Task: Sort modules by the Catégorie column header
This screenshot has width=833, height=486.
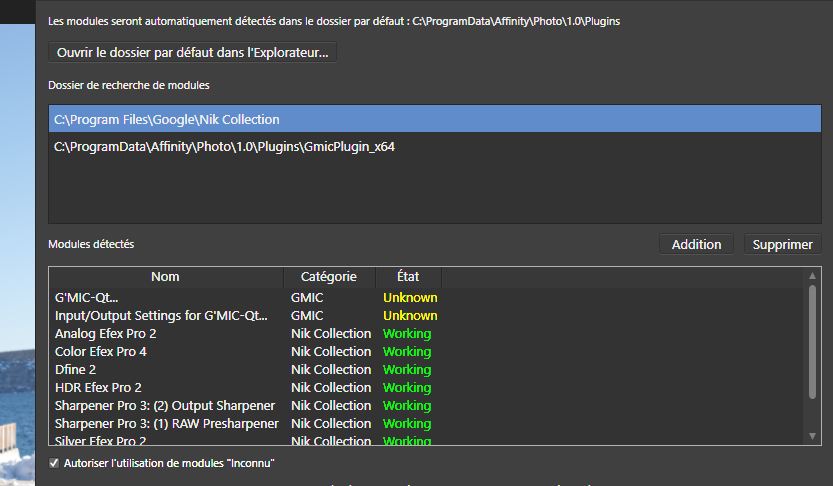Action: [329, 276]
